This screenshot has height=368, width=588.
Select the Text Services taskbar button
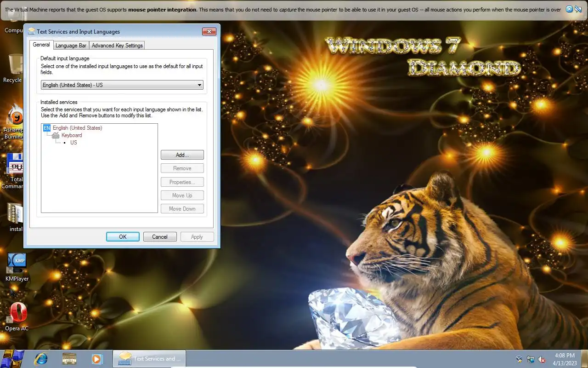click(149, 359)
